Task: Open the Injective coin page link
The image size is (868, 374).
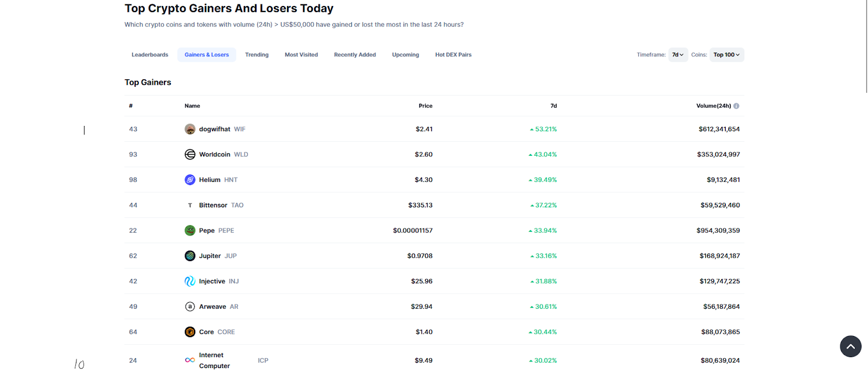Action: pos(212,281)
